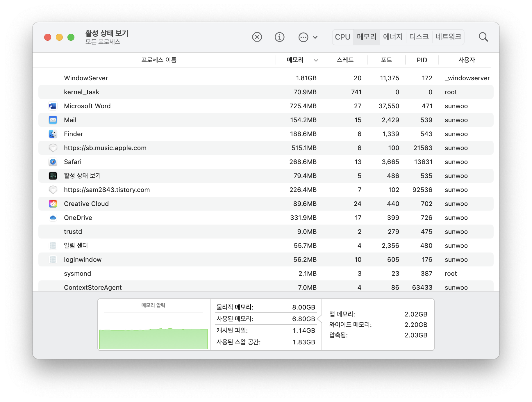
Task: Select the Mail process name
Action: pyautogui.click(x=70, y=120)
